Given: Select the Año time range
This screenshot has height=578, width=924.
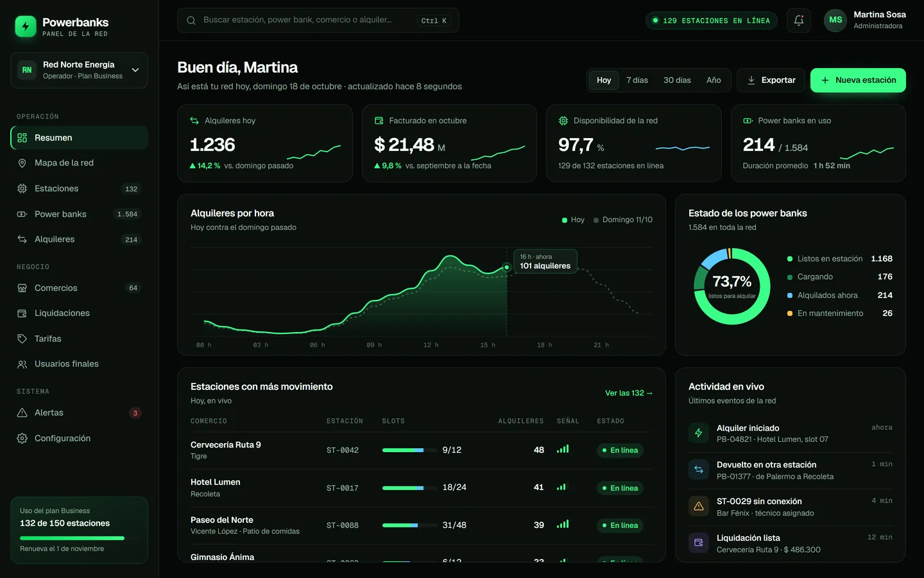Looking at the screenshot, I should coord(714,80).
